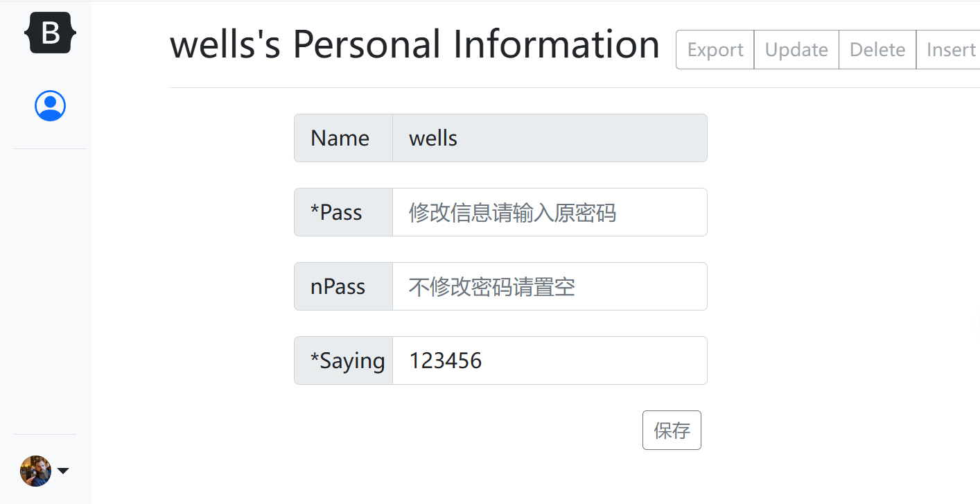Click the Export button

point(715,50)
